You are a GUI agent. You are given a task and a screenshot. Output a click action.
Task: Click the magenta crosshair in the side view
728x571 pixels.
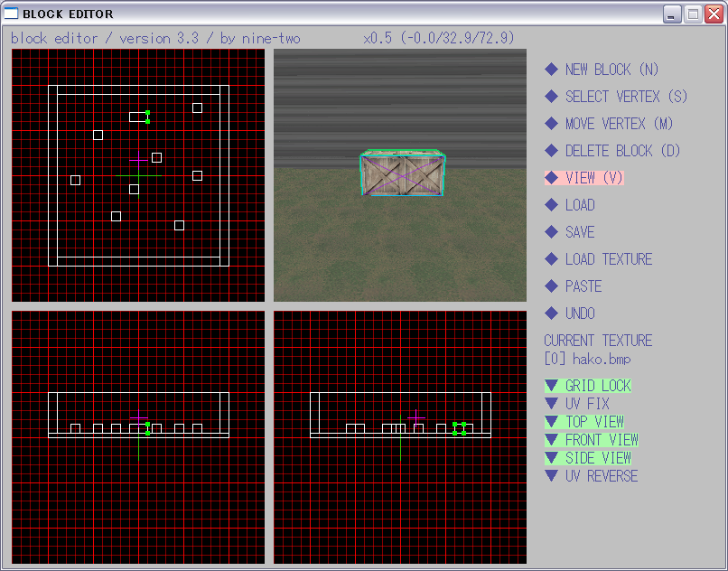point(415,417)
